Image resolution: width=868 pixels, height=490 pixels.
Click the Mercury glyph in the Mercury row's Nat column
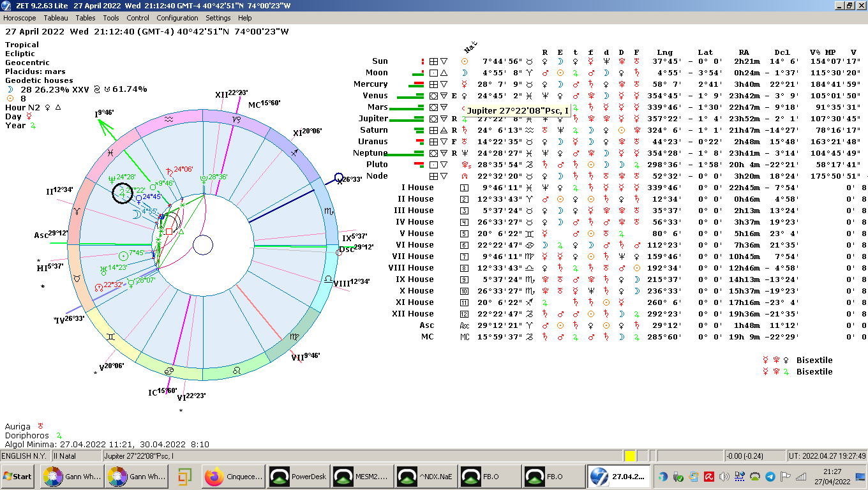pos(465,84)
